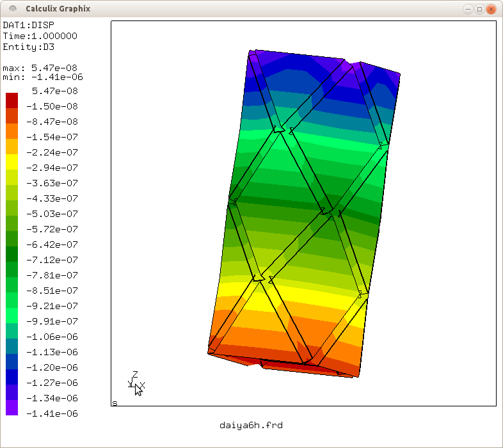Click the yellow legend color band at -2.94e-07
The height and width of the screenshot is (448, 503).
tap(12, 162)
